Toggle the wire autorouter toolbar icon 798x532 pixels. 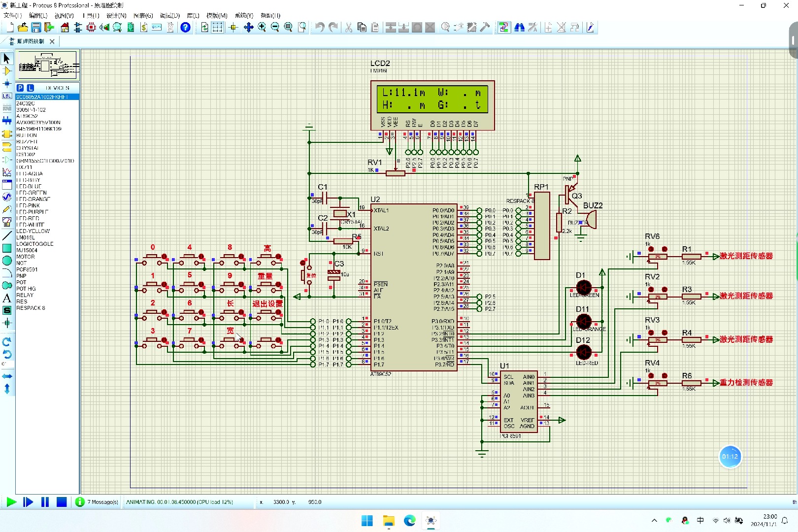click(x=503, y=28)
